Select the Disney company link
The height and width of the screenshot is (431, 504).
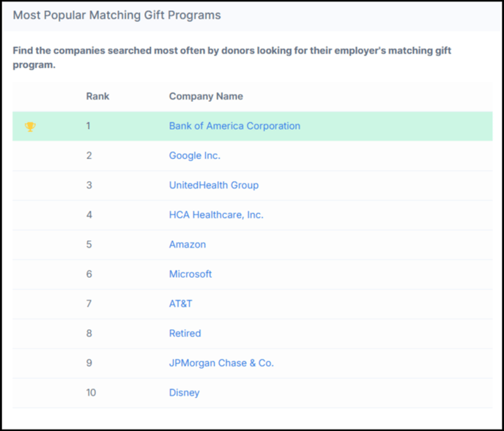tap(184, 393)
